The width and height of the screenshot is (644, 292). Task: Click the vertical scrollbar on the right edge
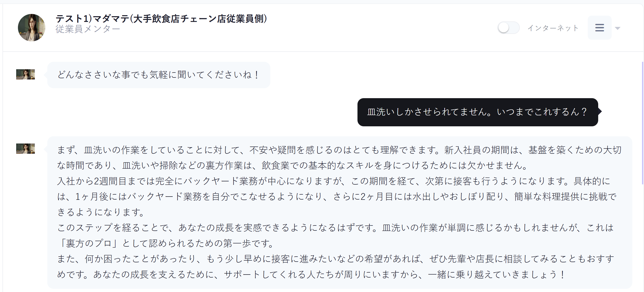click(642, 123)
